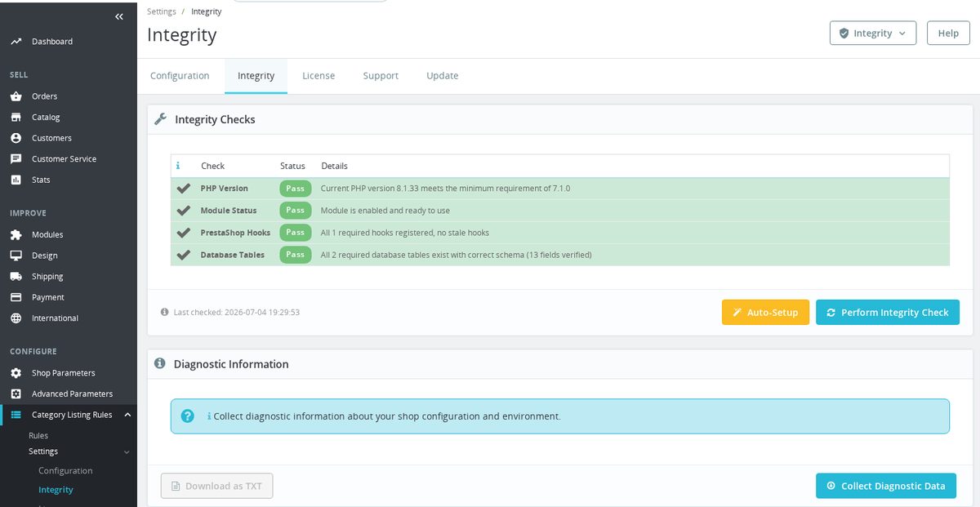The height and width of the screenshot is (507, 980).
Task: Click the info icon beside Diagnostic Information
Action: coord(160,363)
